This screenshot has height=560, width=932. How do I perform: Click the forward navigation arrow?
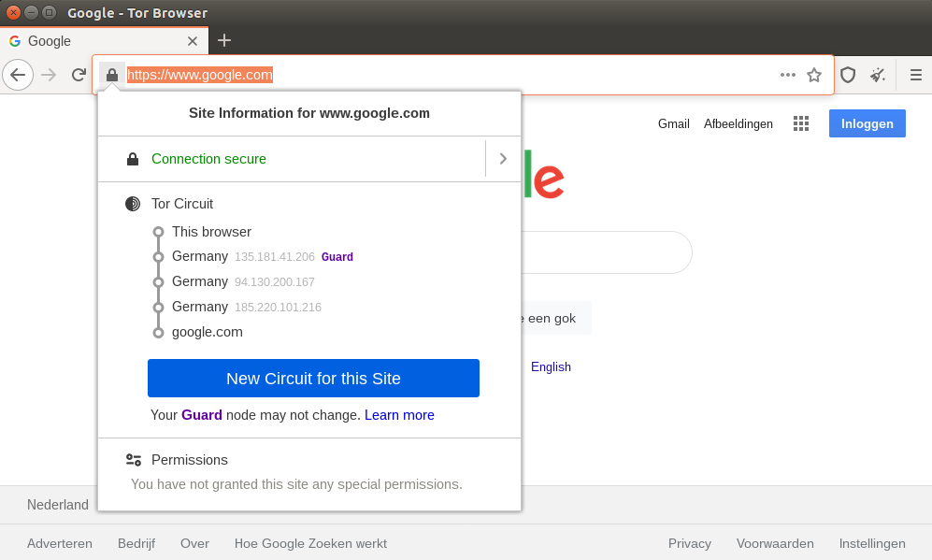49,75
